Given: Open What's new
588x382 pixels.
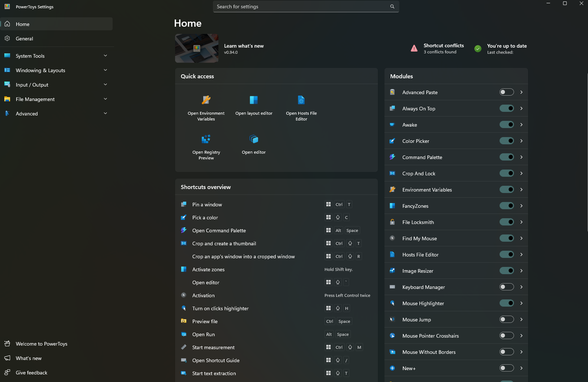Looking at the screenshot, I should 28,358.
